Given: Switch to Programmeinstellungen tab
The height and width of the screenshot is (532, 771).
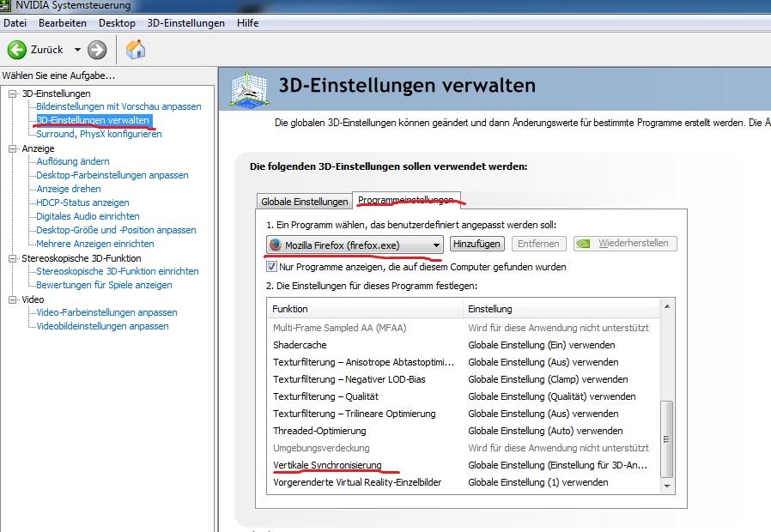Looking at the screenshot, I should point(405,201).
